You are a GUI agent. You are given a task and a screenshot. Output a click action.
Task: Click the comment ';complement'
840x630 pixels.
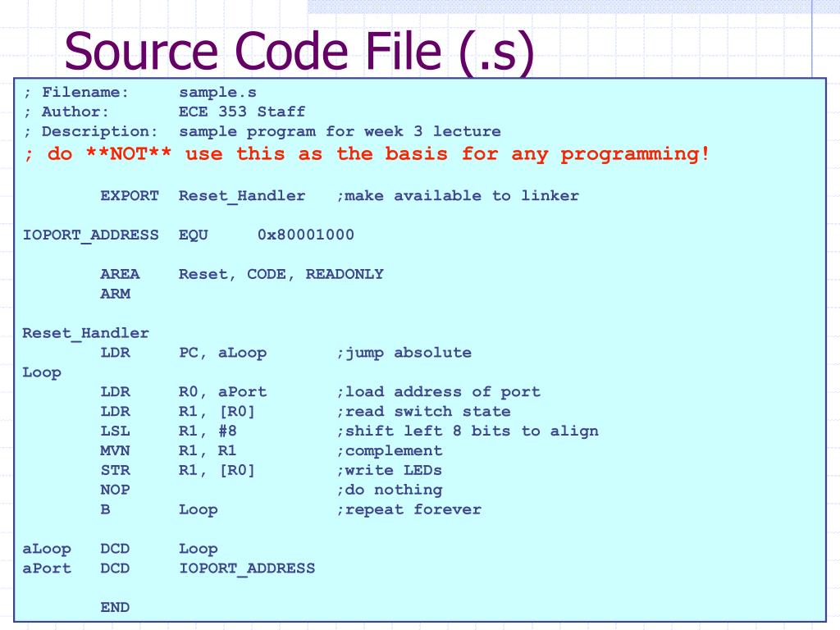(x=390, y=451)
